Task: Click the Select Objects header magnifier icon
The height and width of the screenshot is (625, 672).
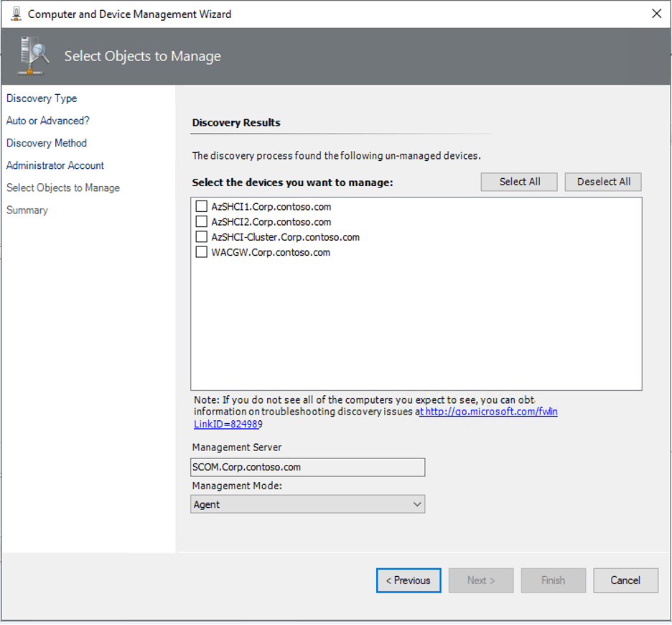Action: click(35, 56)
